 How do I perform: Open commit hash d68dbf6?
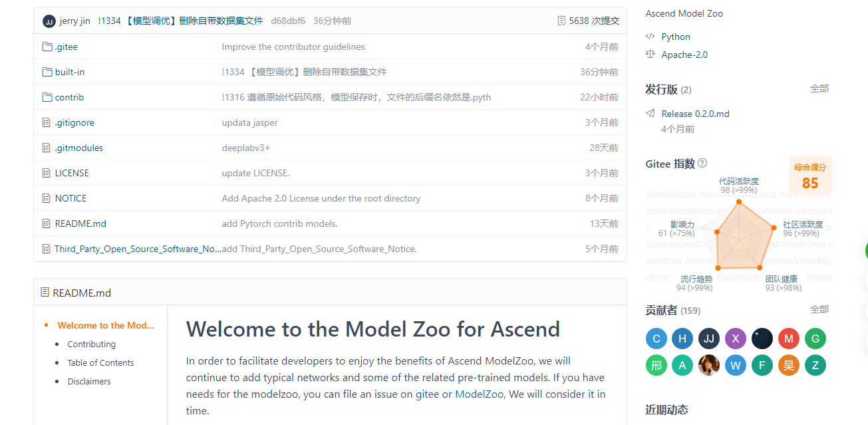point(288,21)
